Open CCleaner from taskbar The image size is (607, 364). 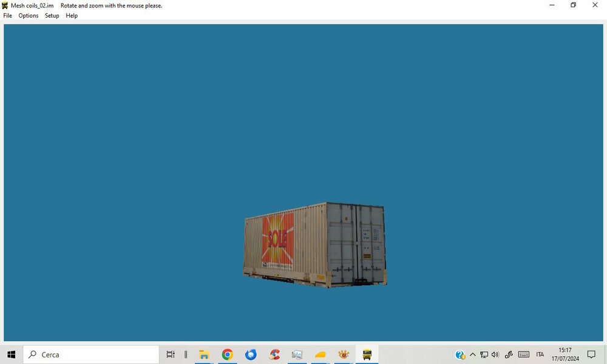coord(274,354)
